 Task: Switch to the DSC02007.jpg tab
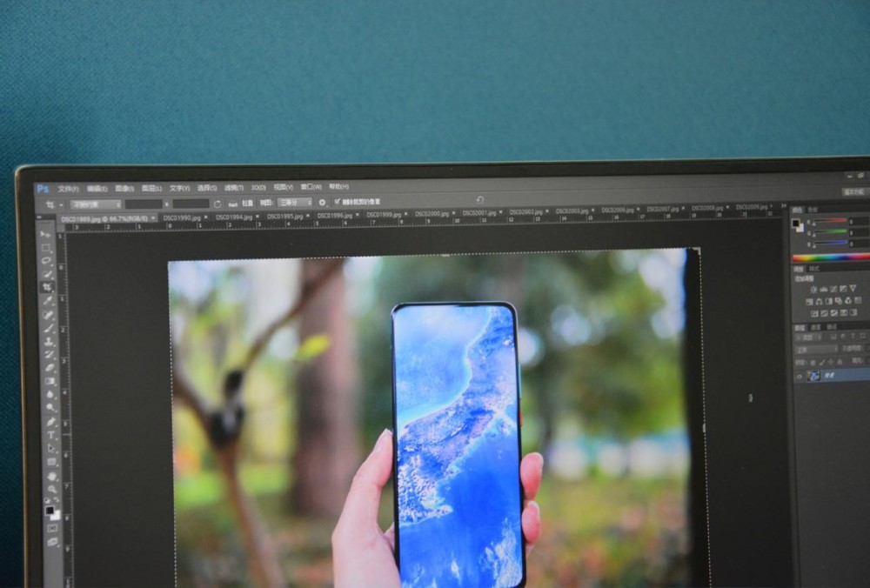pyautogui.click(x=662, y=209)
